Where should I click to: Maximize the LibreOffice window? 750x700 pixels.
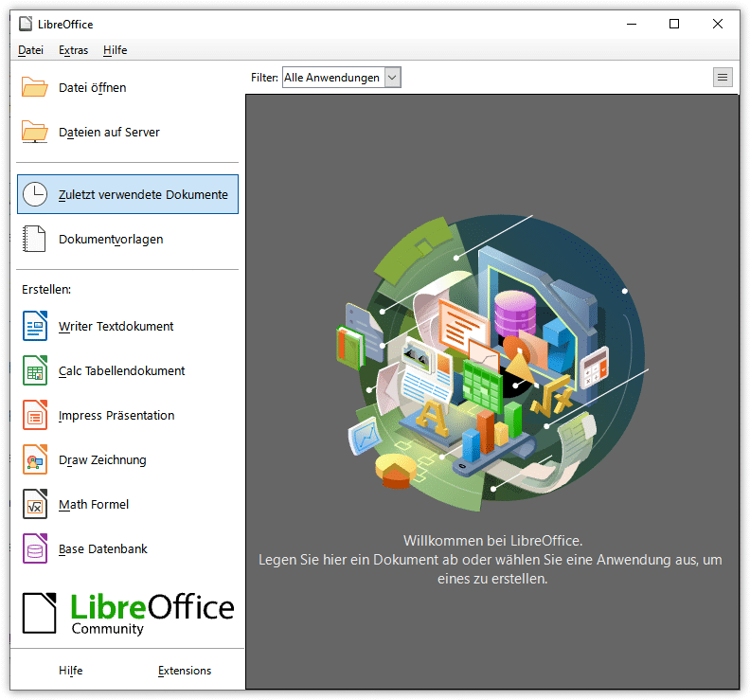click(674, 24)
